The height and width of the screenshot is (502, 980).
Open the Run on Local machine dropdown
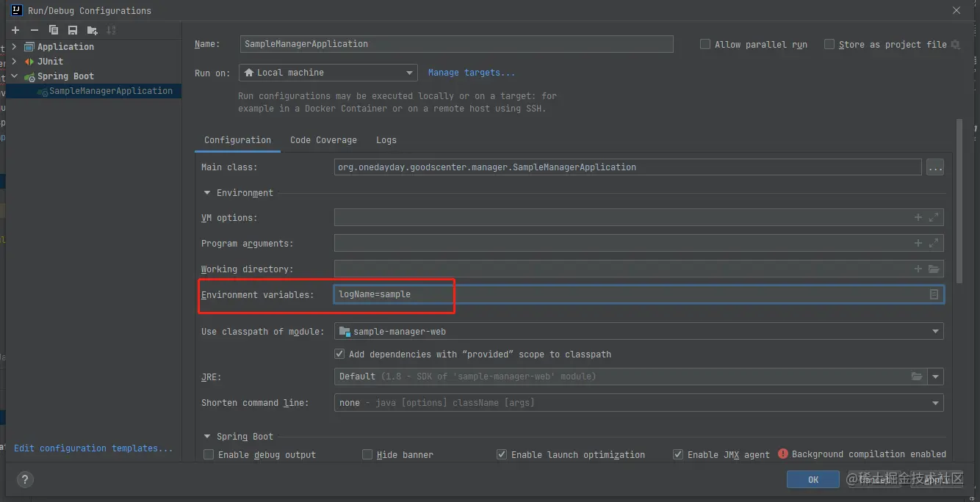pos(328,73)
